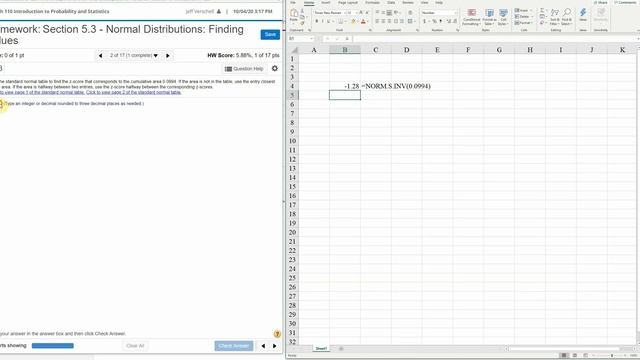This screenshot has width=640, height=360.
Task: Switch to the Review ribbon tab
Action: pyautogui.click(x=408, y=3)
